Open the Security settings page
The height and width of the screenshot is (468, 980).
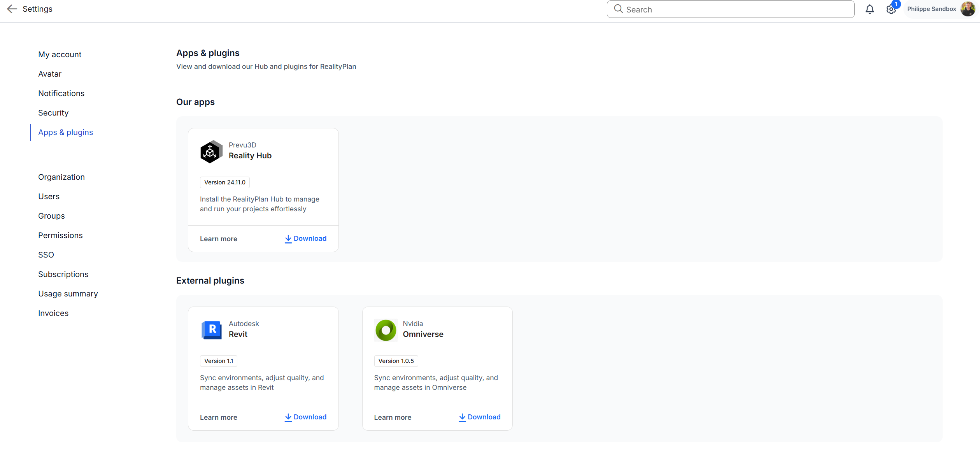(x=53, y=113)
